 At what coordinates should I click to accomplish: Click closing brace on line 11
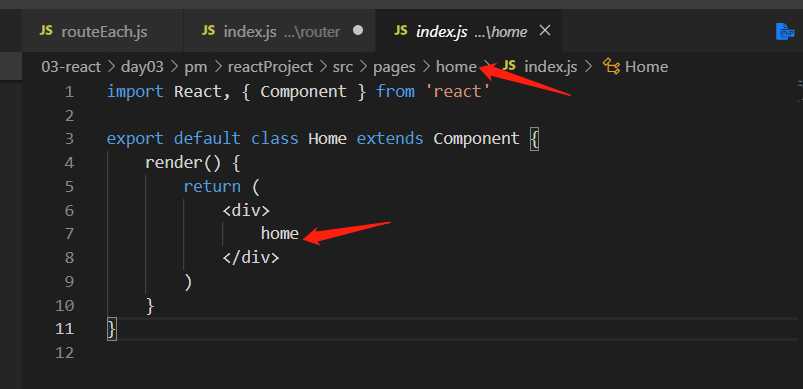pos(112,329)
